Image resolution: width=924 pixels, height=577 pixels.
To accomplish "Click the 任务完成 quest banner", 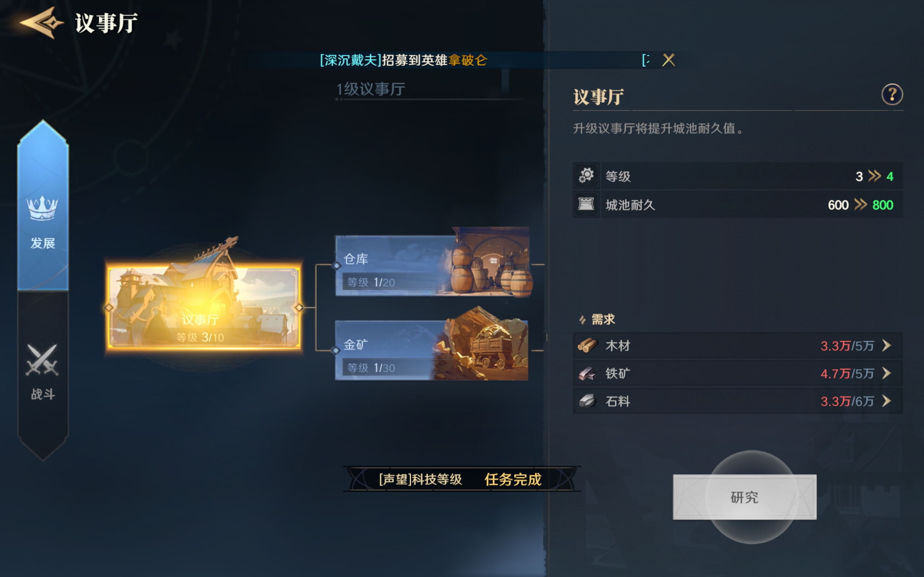I will 461,479.
